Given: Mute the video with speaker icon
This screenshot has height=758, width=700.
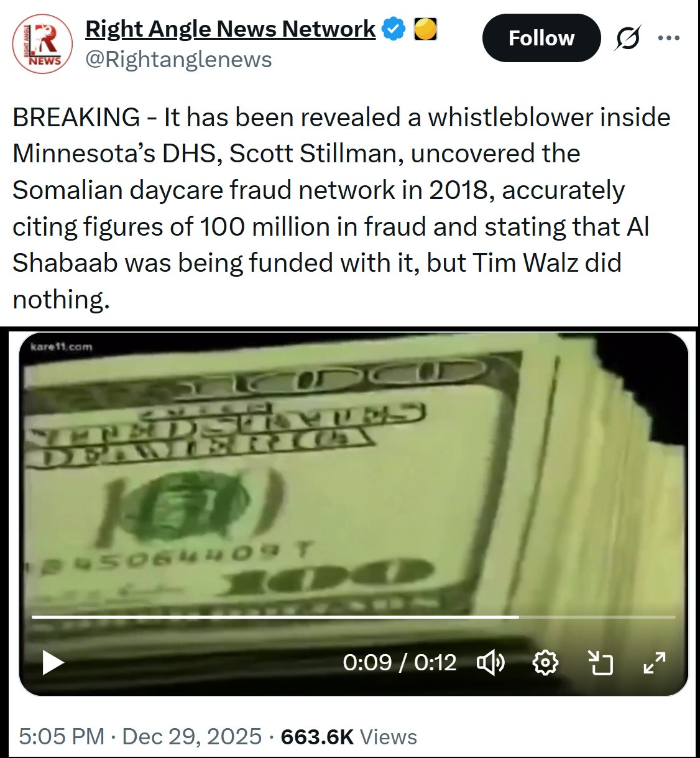Looking at the screenshot, I should (490, 663).
